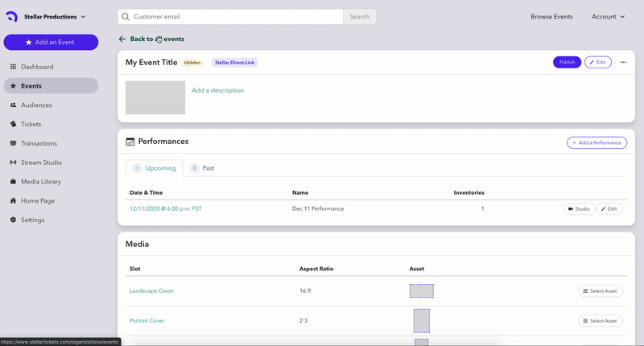Click the Landscape Cover asset placeholder
This screenshot has height=346, width=644.
(421, 291)
